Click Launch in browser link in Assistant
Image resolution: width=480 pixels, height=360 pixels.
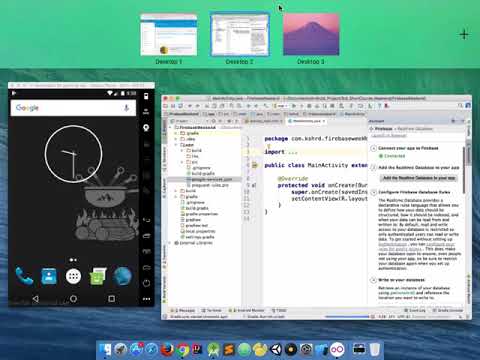coord(389,135)
